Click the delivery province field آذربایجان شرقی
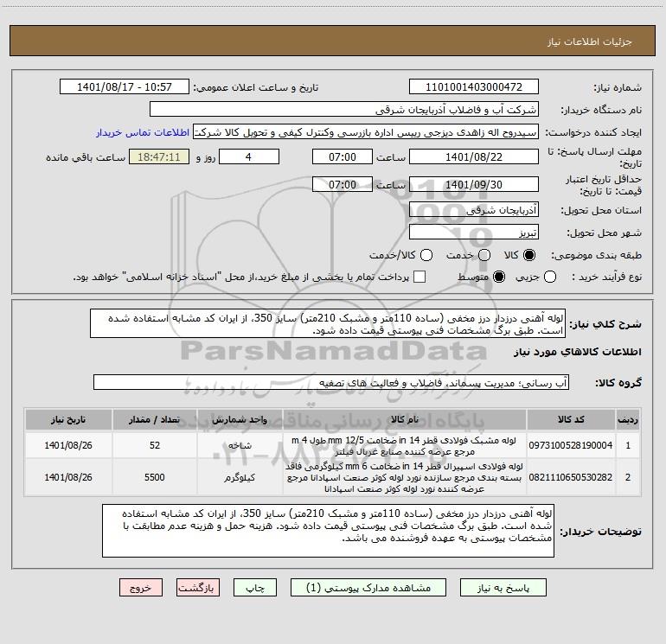Image resolution: width=666 pixels, height=644 pixels. pos(474,210)
